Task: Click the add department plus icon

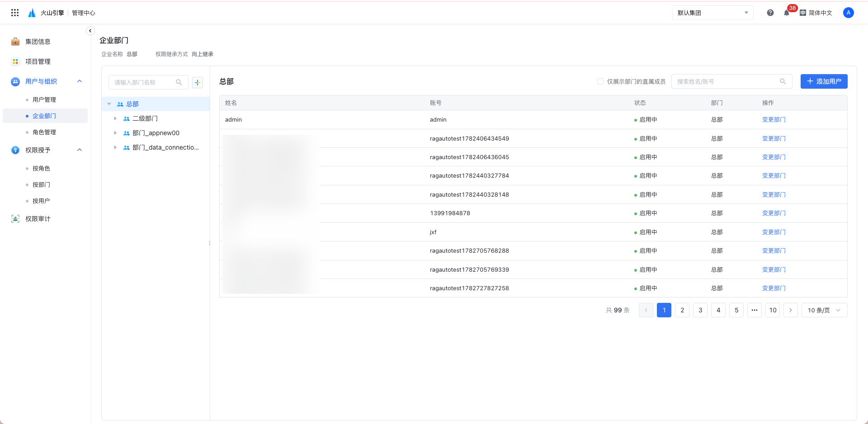Action: pyautogui.click(x=198, y=82)
